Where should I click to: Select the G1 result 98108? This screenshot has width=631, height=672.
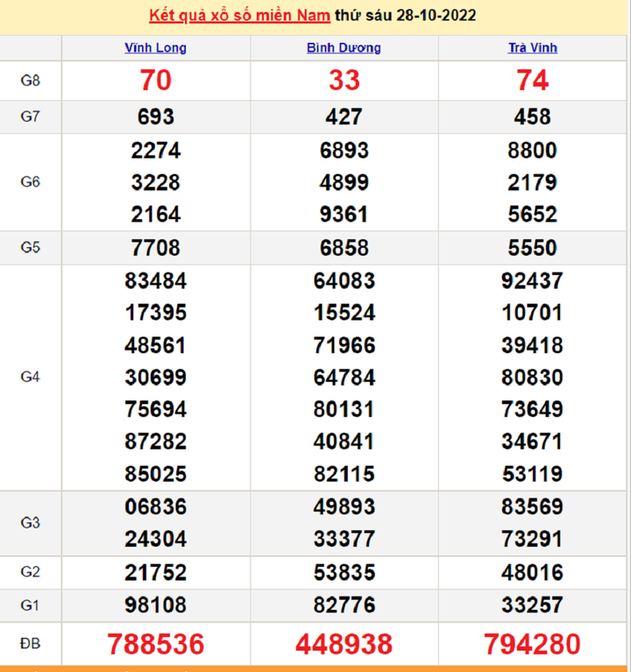point(155,605)
